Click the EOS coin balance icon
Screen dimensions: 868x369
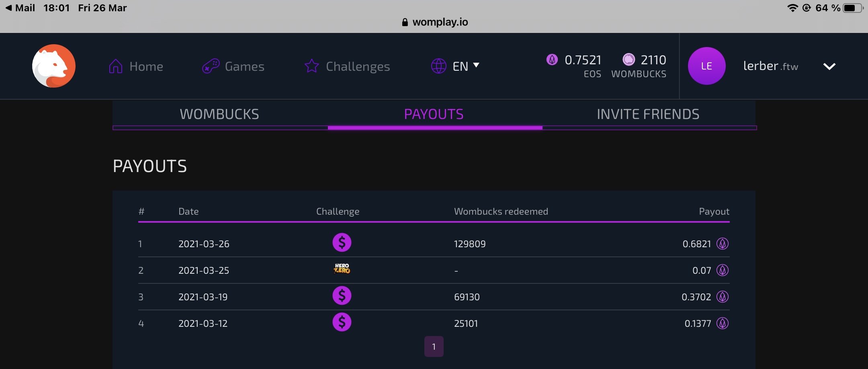[552, 60]
